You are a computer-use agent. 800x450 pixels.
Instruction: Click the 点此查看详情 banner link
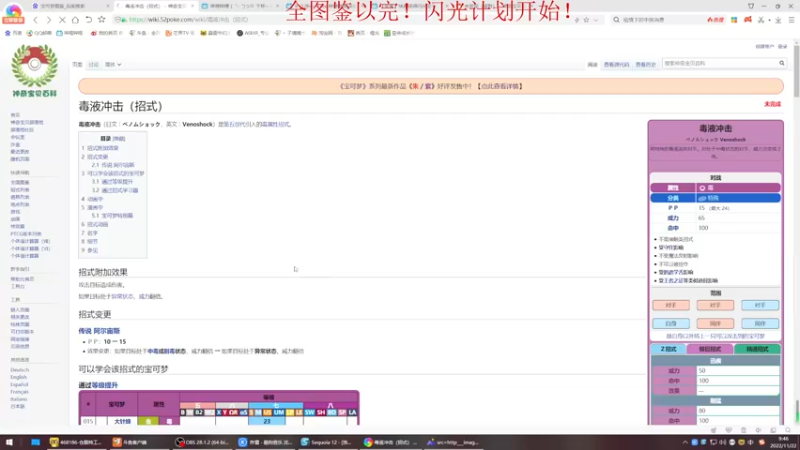point(501,86)
